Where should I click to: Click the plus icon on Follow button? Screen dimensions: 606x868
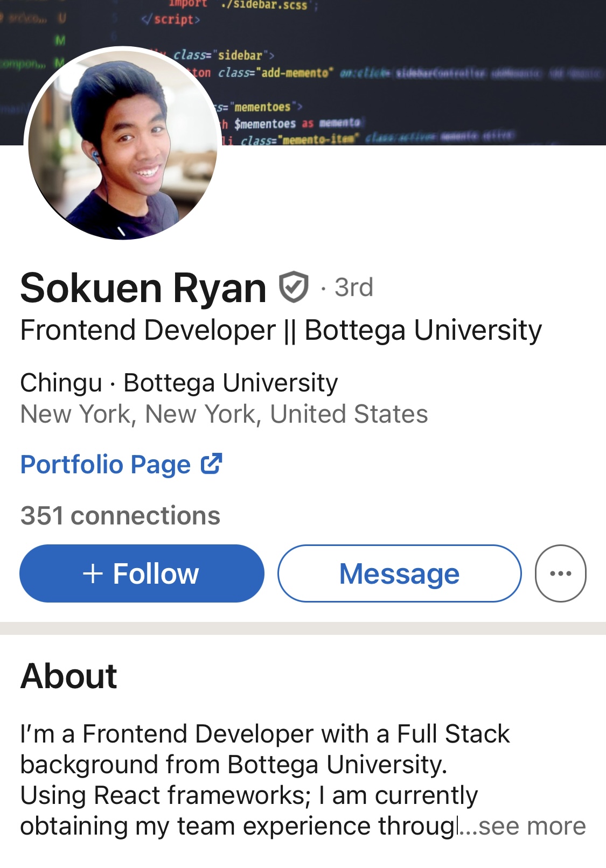93,573
